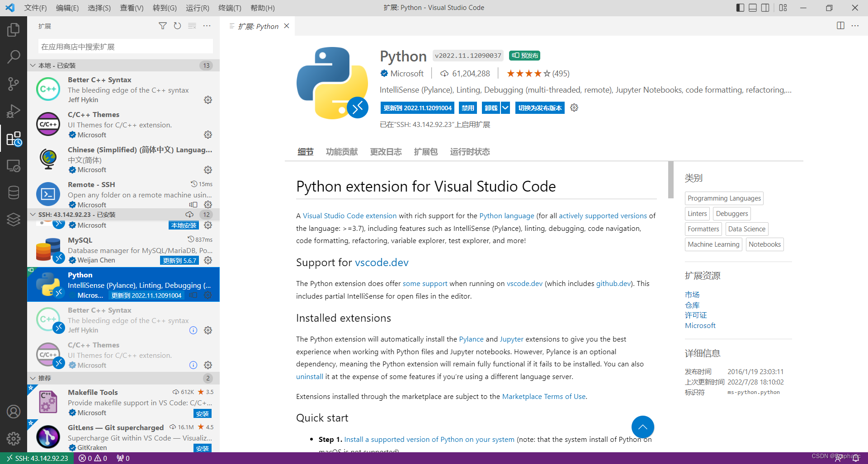Open the Search view in activity bar
868x464 pixels.
click(x=14, y=57)
